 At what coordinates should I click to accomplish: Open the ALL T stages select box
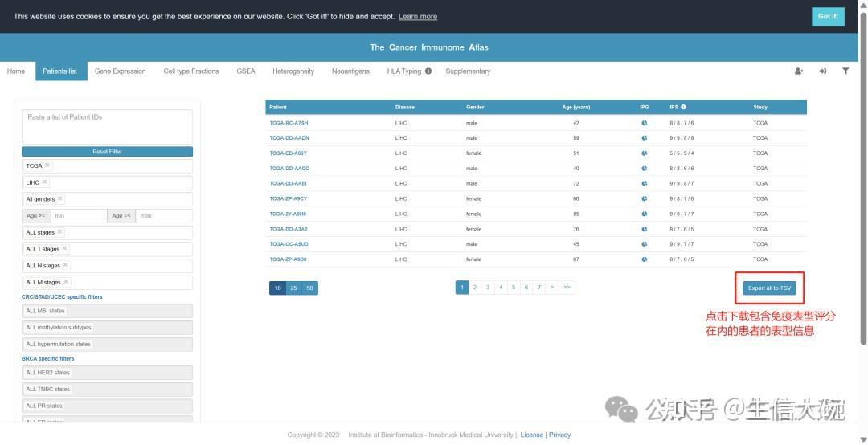(x=108, y=249)
